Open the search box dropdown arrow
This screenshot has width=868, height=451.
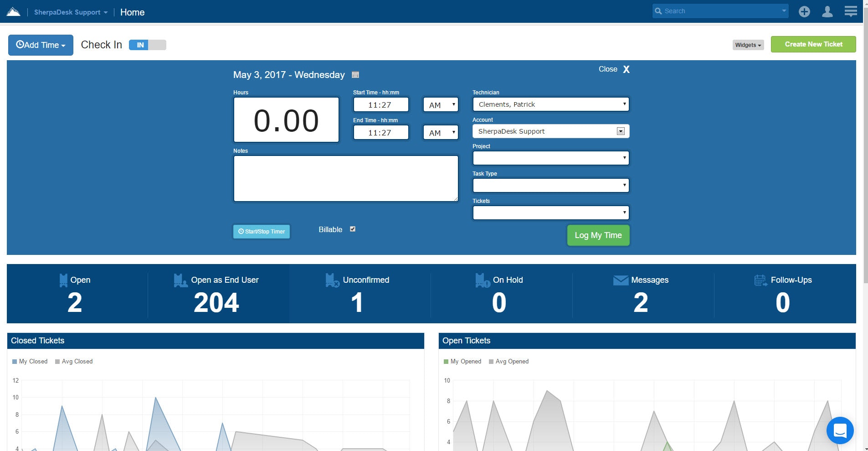point(784,11)
